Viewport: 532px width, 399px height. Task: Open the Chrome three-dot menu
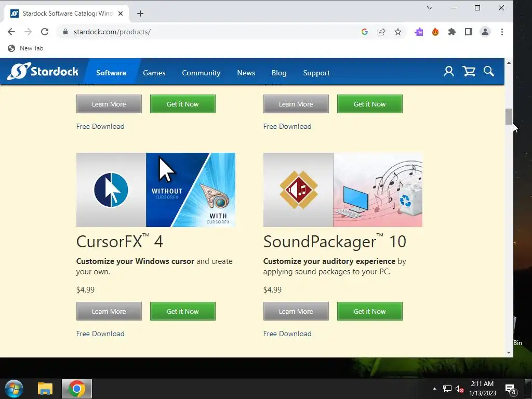[x=502, y=32]
